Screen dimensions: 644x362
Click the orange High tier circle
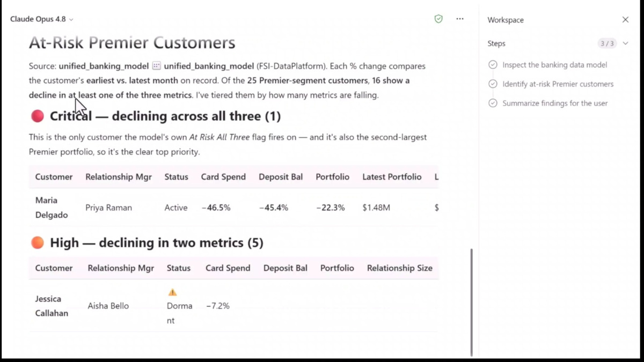tap(37, 243)
